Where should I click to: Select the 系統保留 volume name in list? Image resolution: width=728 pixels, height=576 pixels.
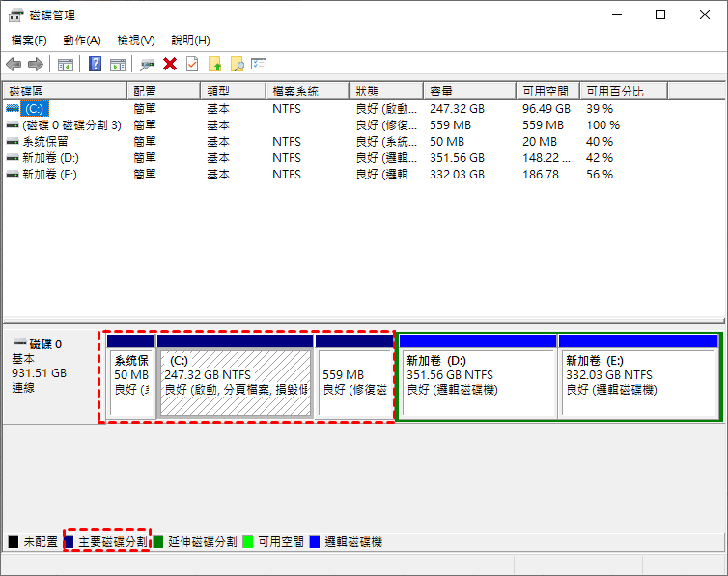(45, 142)
